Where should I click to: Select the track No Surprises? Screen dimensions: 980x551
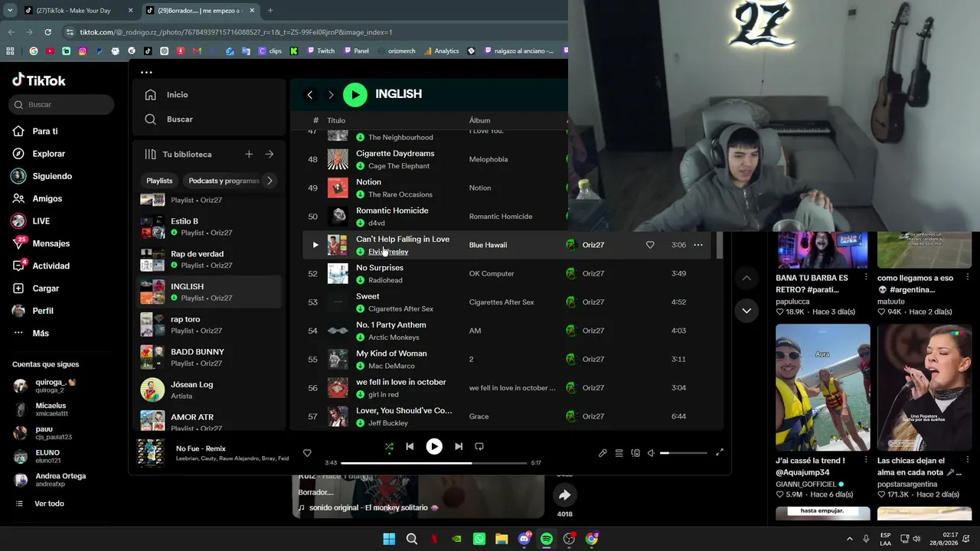pyautogui.click(x=380, y=268)
